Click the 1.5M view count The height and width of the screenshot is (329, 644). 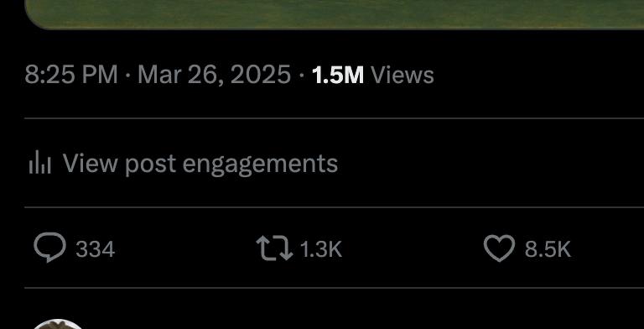[x=338, y=76]
